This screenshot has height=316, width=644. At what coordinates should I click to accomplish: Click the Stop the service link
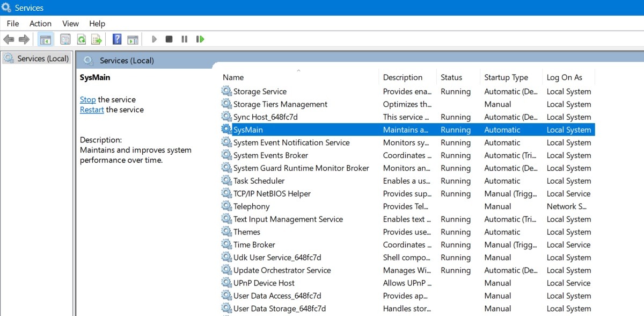pyautogui.click(x=87, y=99)
